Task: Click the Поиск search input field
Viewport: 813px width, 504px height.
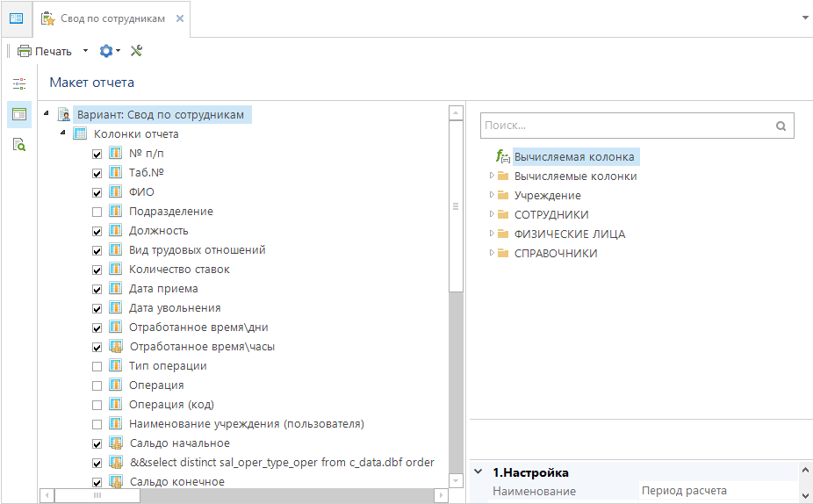Action: click(624, 126)
